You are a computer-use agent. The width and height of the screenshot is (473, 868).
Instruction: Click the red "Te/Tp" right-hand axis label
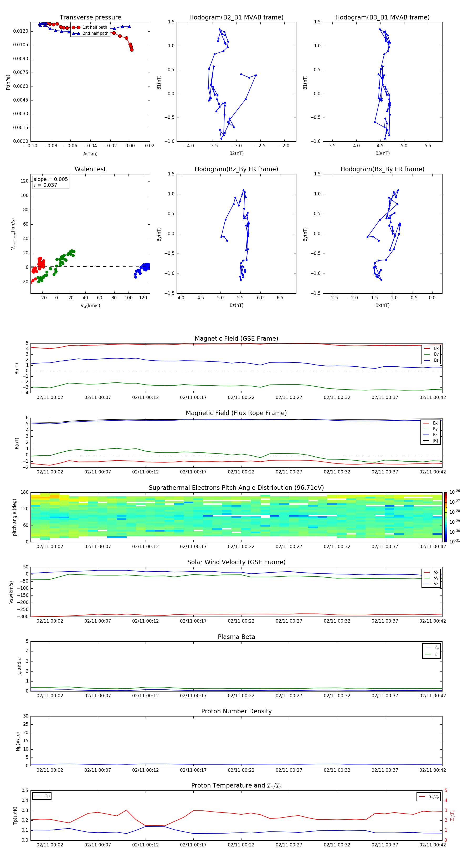point(452,815)
